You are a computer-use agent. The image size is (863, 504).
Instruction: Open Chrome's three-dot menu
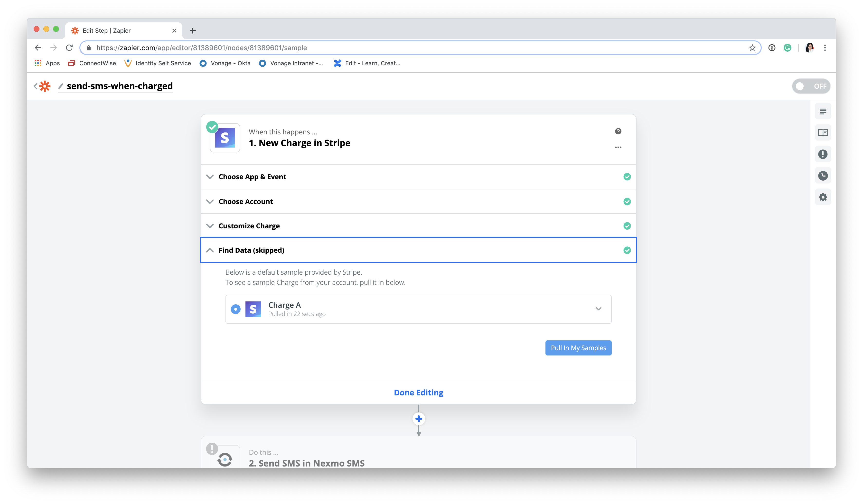pyautogui.click(x=825, y=47)
